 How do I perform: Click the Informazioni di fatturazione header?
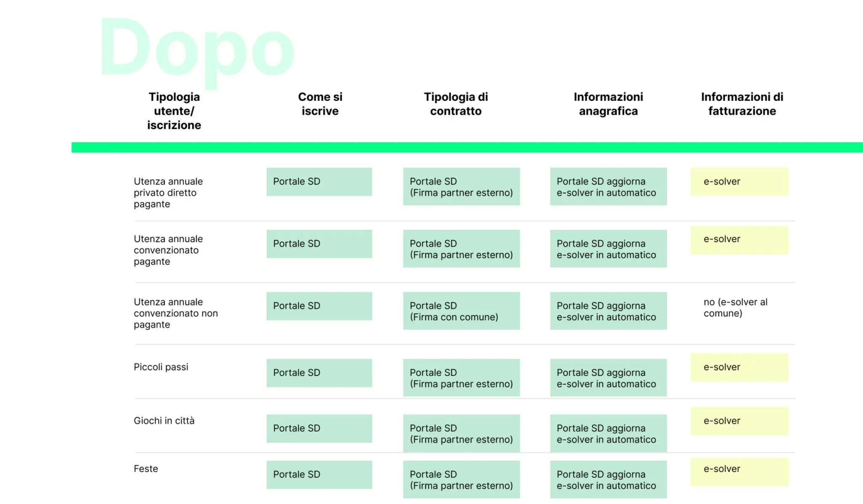pos(742,104)
